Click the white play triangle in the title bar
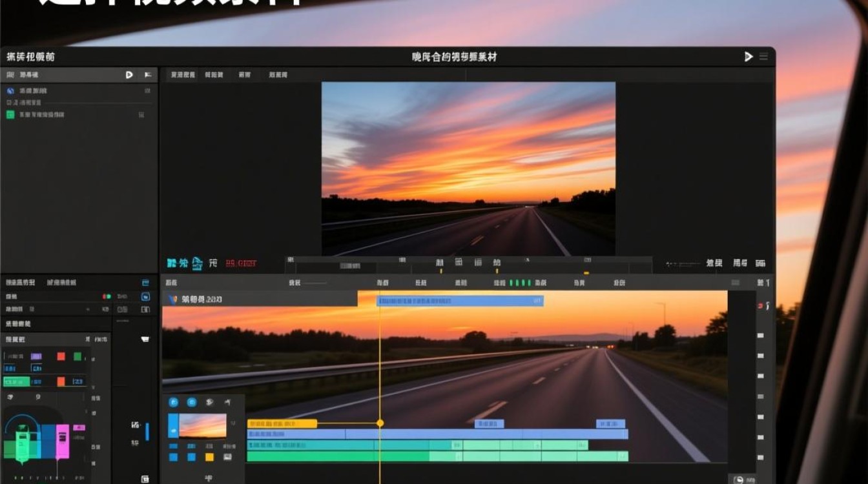Image resolution: width=868 pixels, height=484 pixels. coord(749,57)
